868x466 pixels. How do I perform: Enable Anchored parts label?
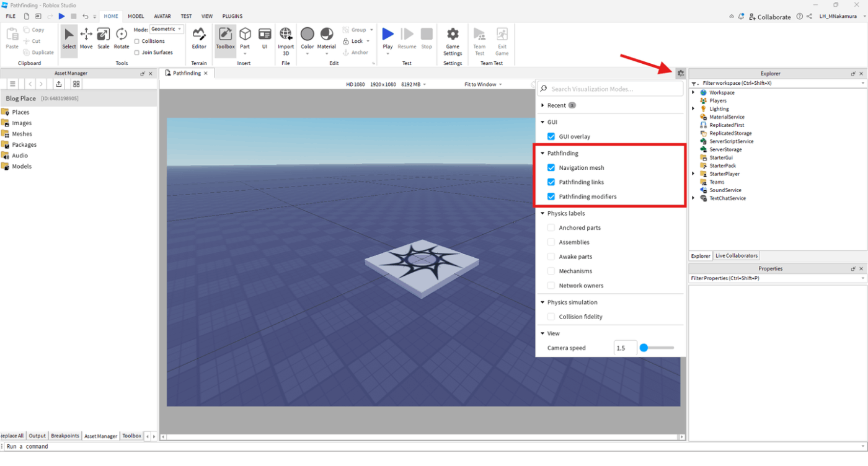pos(551,227)
